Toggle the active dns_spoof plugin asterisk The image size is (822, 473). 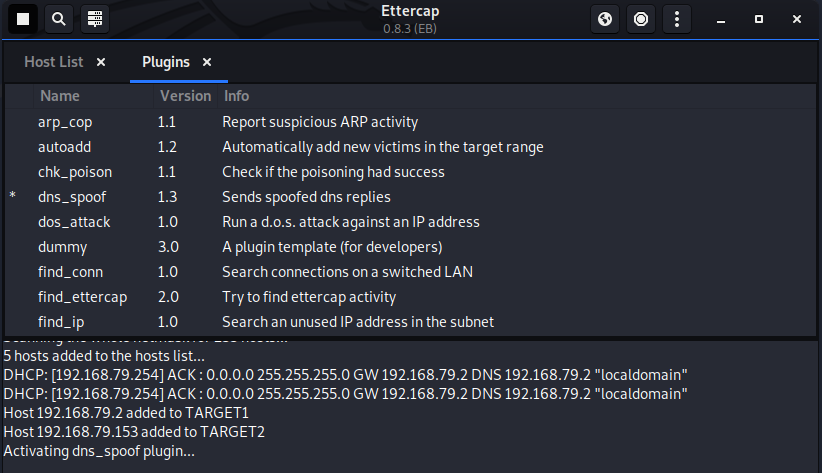(x=13, y=197)
